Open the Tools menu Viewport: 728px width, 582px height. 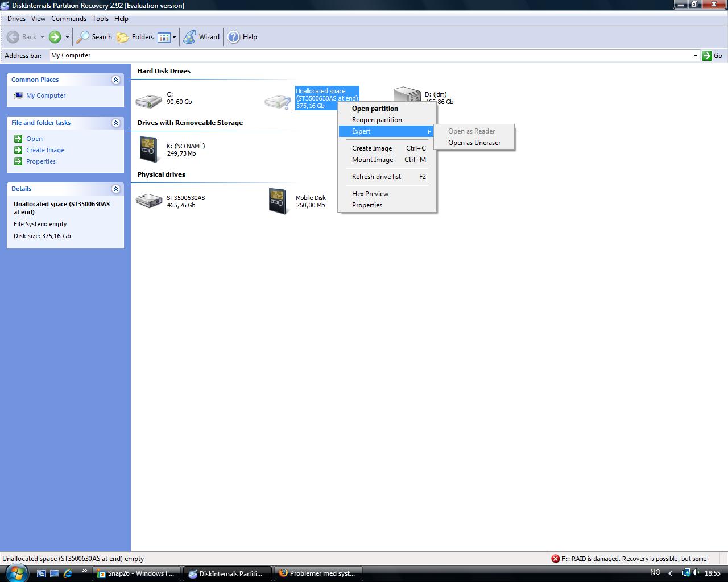pyautogui.click(x=100, y=19)
